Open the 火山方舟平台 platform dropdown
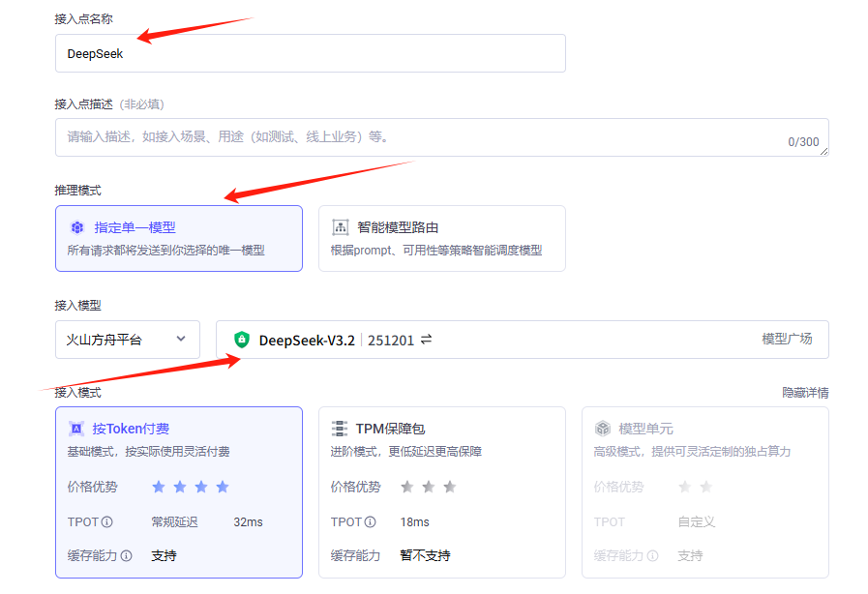This screenshot has height=594, width=868. click(x=128, y=340)
